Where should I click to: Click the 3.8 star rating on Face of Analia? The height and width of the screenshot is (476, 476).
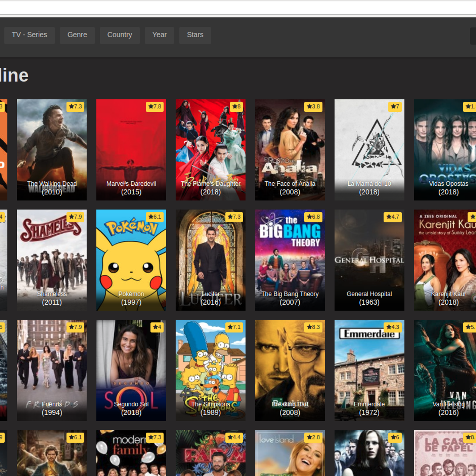314,107
